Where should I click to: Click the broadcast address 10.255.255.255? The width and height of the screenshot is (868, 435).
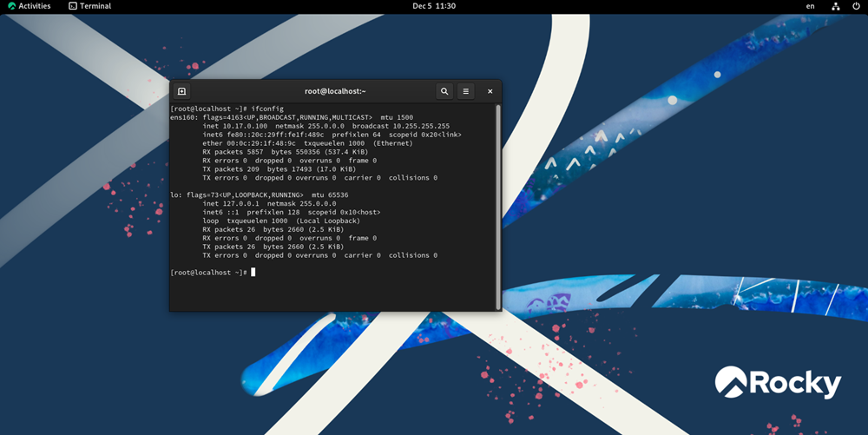(421, 126)
